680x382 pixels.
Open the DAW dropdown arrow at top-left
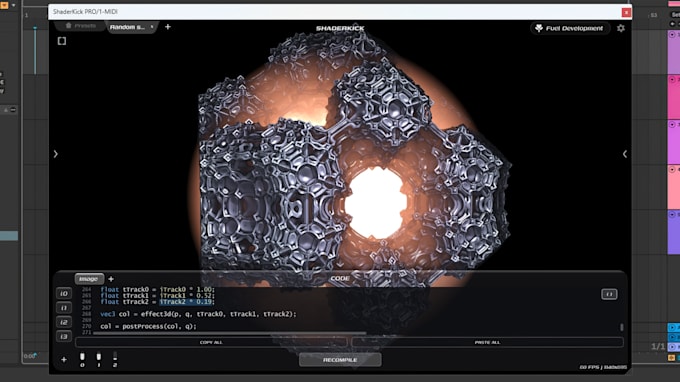tap(13, 5)
